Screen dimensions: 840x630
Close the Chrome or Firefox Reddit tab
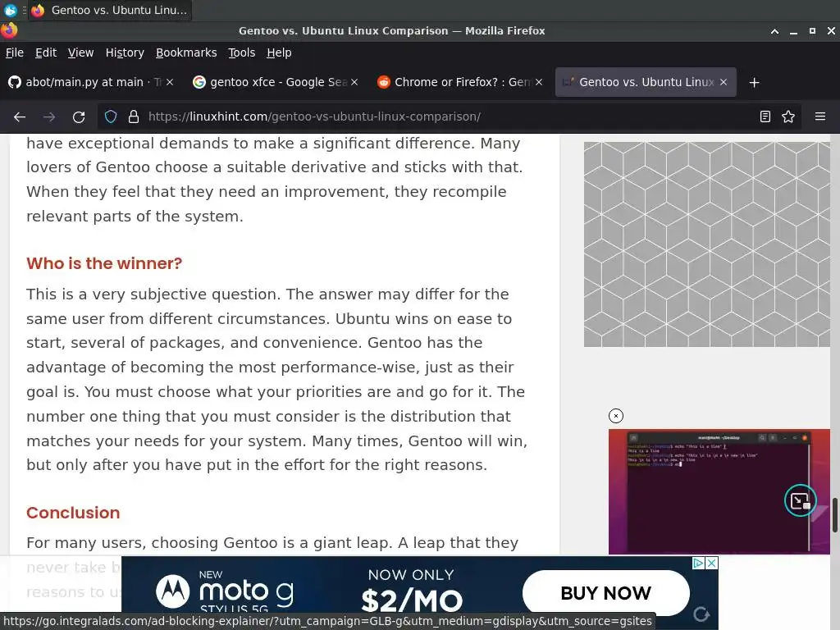(x=539, y=82)
